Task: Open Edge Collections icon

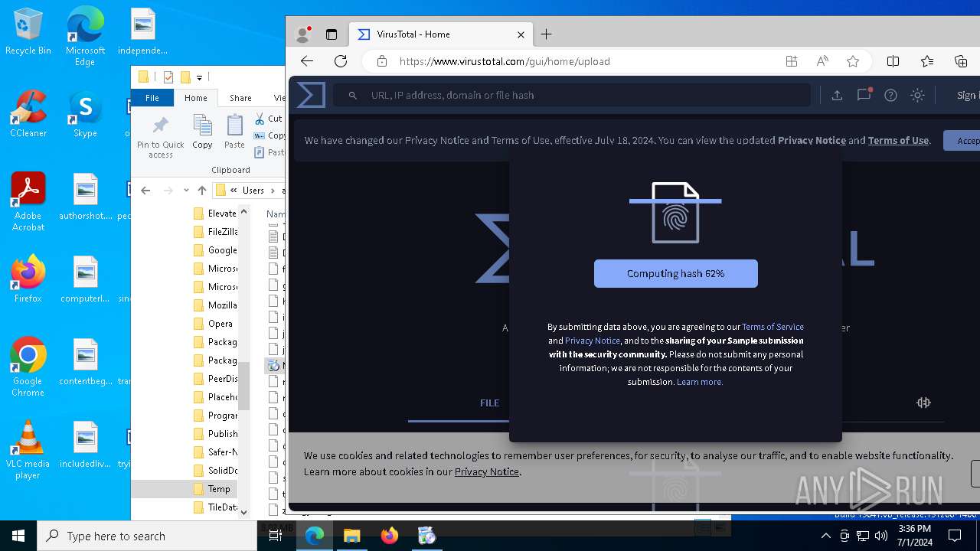Action: pos(961,61)
